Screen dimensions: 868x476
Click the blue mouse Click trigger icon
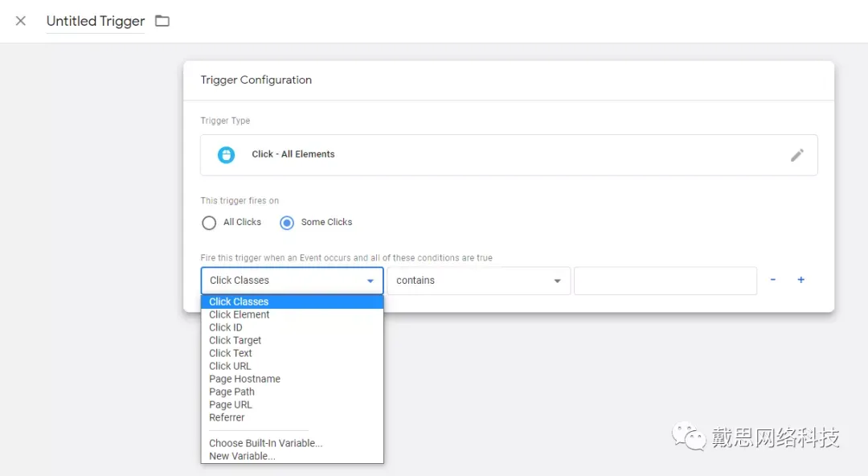coord(226,154)
